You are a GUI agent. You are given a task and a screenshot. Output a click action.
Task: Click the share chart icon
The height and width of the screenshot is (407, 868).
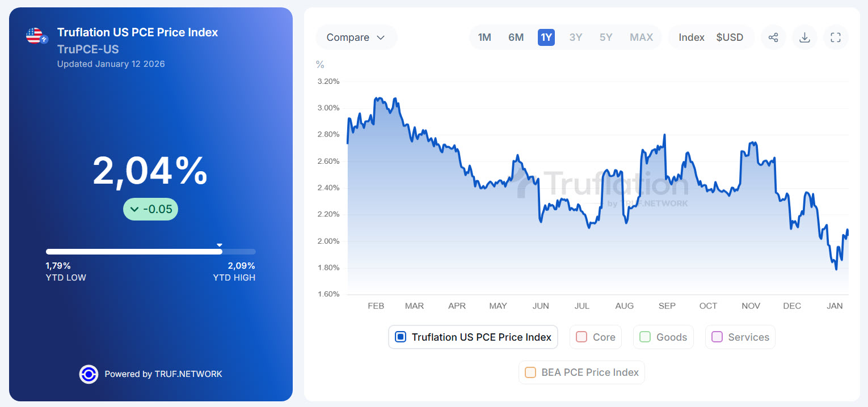tap(773, 37)
